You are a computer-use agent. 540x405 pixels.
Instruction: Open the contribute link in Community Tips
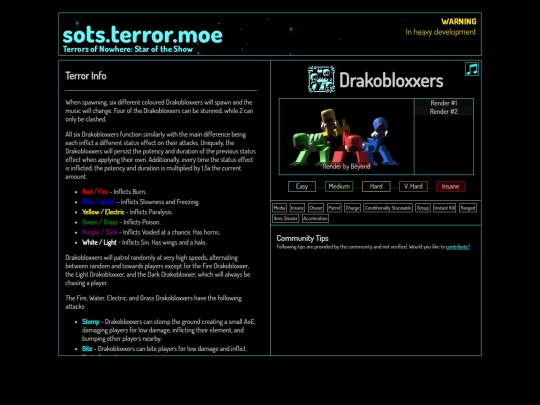pos(458,247)
